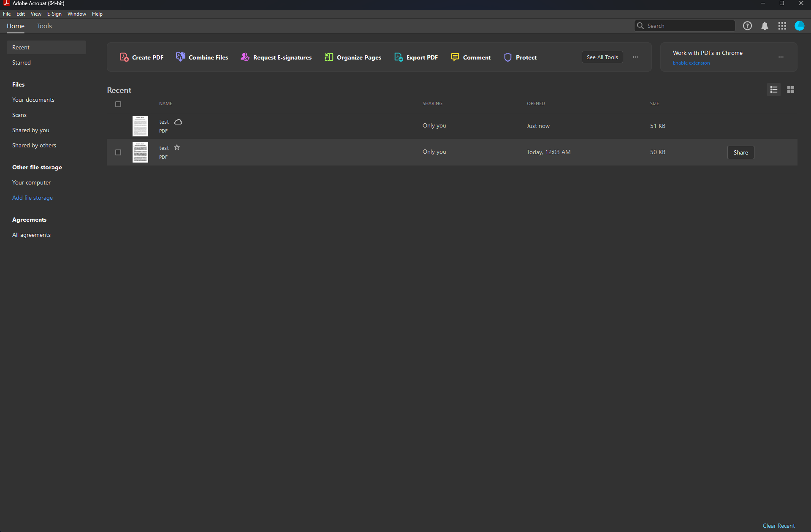The width and height of the screenshot is (811, 532).
Task: Switch to grid thumbnail view
Action: click(x=790, y=90)
